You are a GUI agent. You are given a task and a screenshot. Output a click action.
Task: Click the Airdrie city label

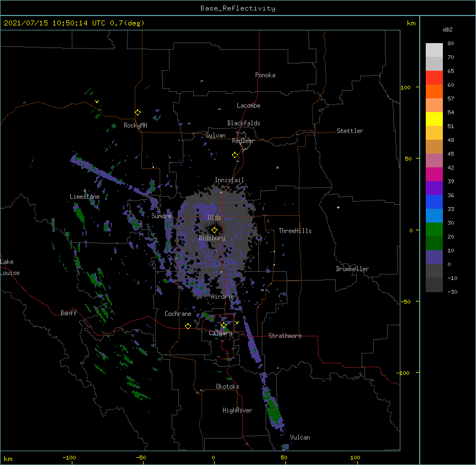pyautogui.click(x=223, y=297)
